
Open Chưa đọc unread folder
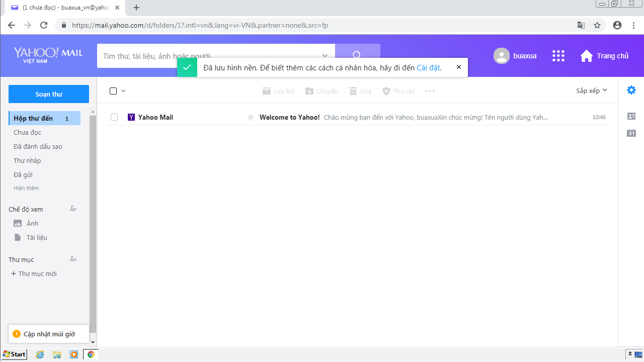click(28, 132)
